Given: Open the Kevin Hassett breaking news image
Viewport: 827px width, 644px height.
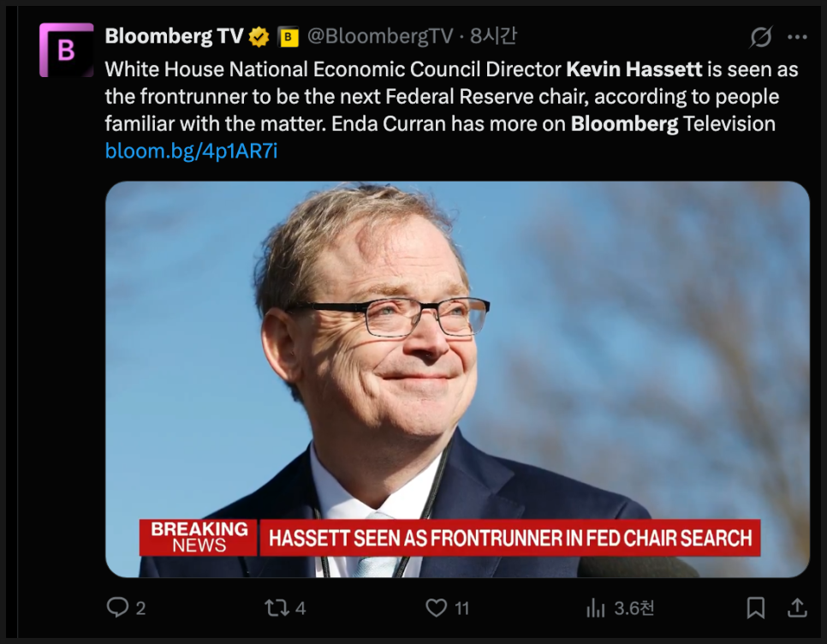Looking at the screenshot, I should click(x=457, y=379).
